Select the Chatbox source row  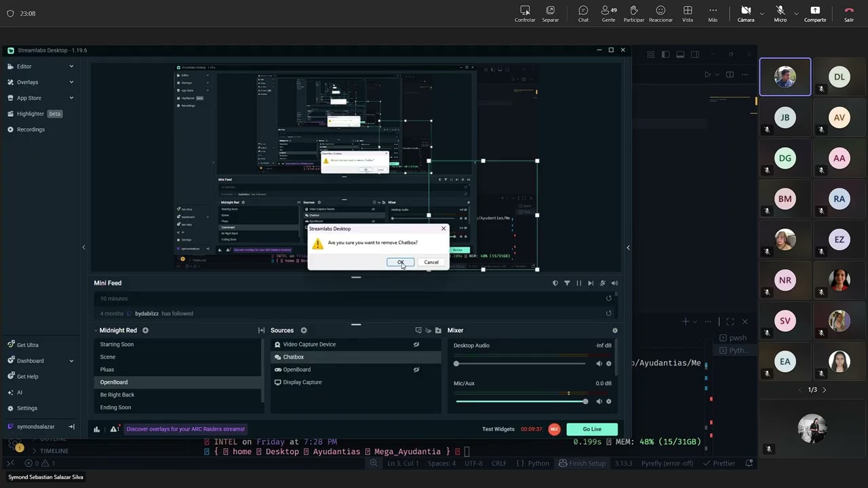pyautogui.click(x=355, y=357)
